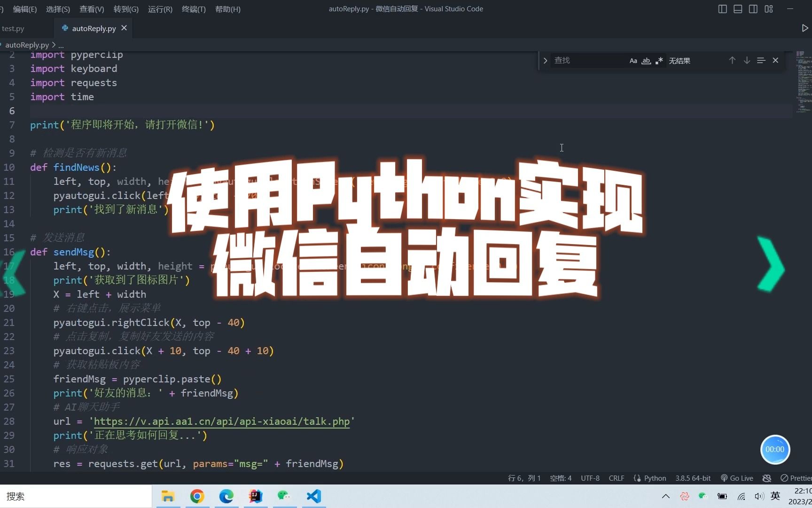This screenshot has height=508, width=812.
Task: Click autoReply.py in the breadcrumb
Action: [27, 45]
